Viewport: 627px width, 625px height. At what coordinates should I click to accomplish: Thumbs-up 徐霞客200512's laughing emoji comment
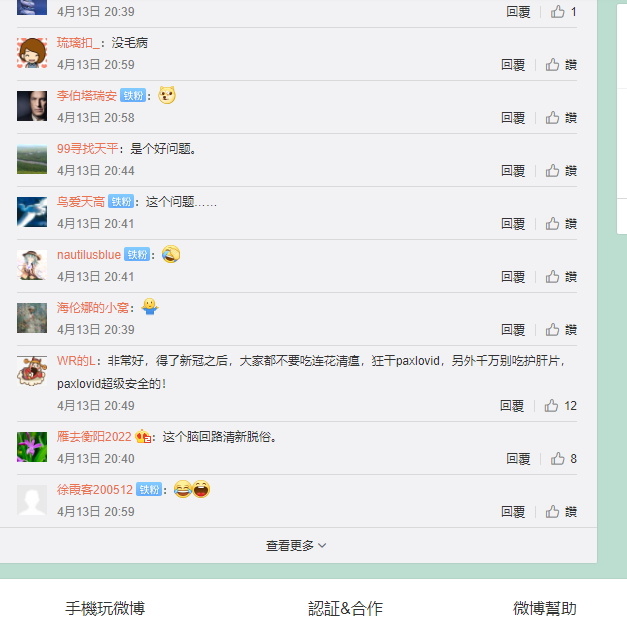pos(561,512)
